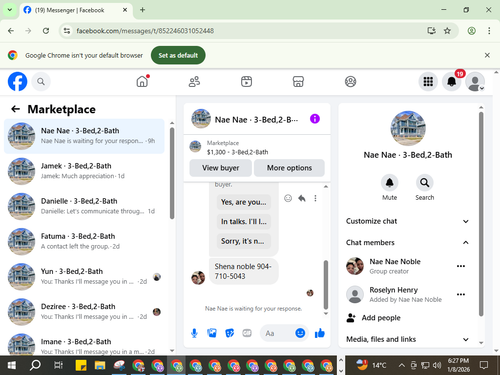Open Reels video icon in navigation
Image resolution: width=500 pixels, height=375 pixels.
click(246, 81)
